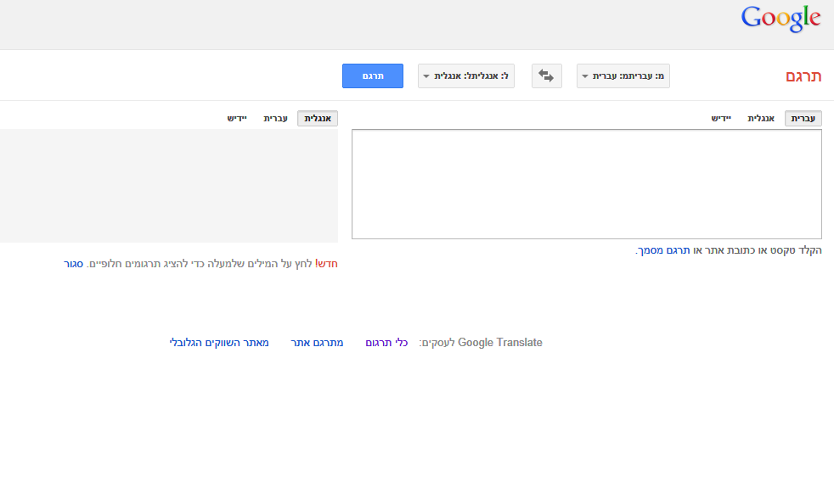The image size is (834, 504).
Task: Swap source and target languages
Action: pos(546,76)
